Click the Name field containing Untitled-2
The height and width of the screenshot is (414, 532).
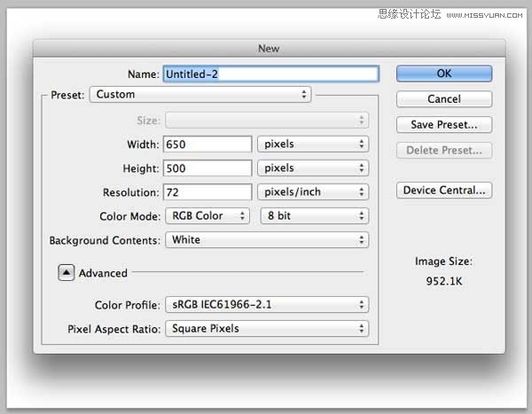pyautogui.click(x=270, y=74)
